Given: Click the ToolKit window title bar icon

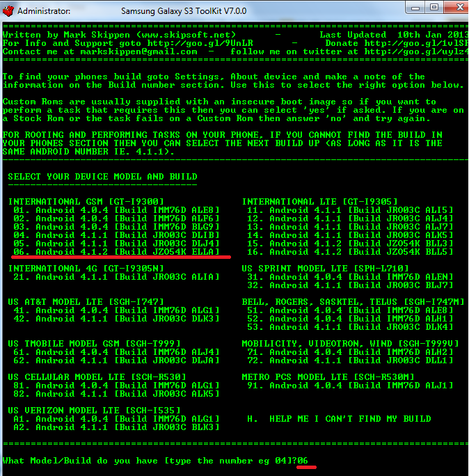Looking at the screenshot, I should point(8,11).
